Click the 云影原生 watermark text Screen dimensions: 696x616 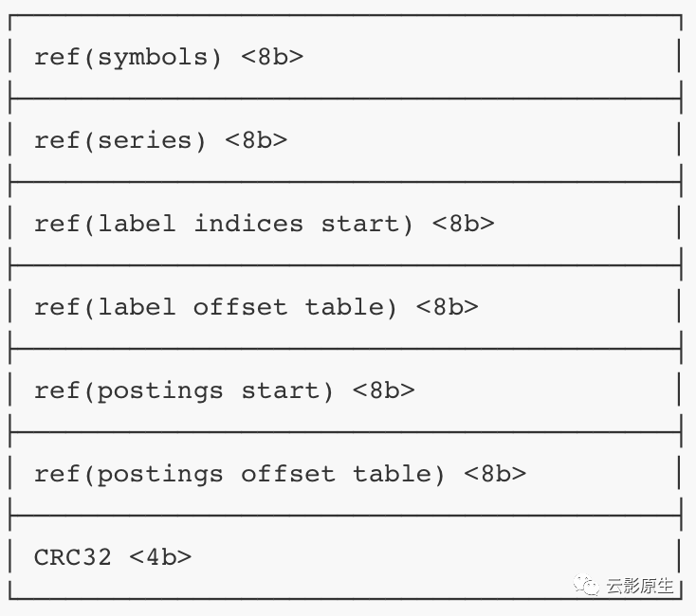[x=640, y=586]
